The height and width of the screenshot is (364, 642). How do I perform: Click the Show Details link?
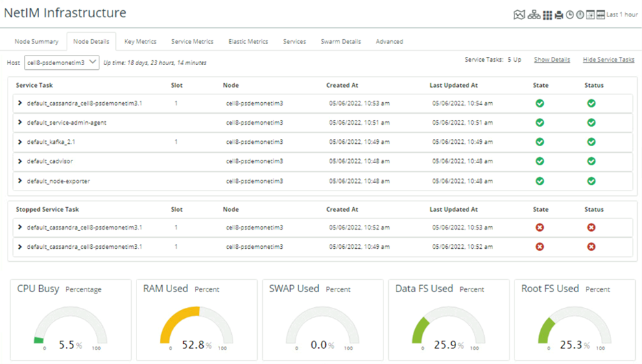point(552,60)
